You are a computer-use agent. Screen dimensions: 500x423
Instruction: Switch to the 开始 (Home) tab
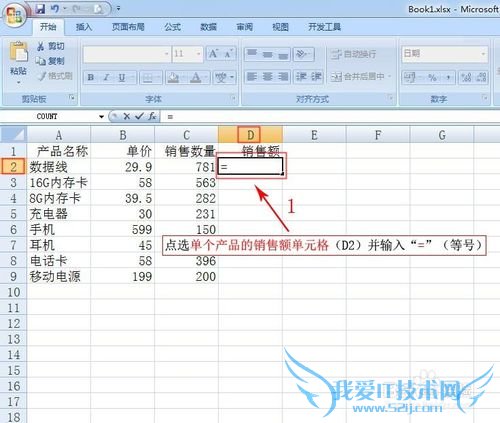(48, 27)
